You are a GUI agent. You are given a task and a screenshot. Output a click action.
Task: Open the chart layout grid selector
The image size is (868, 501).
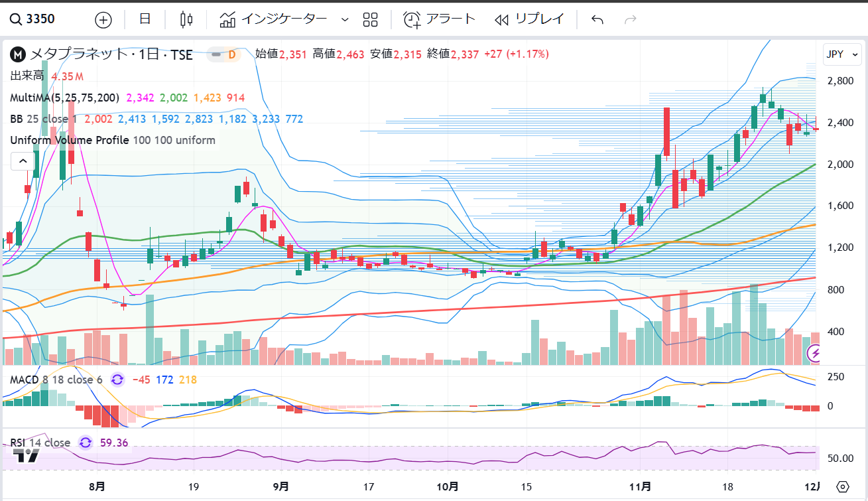point(371,19)
